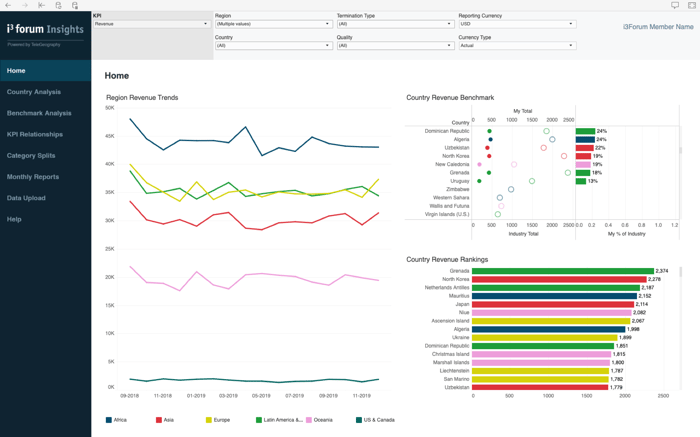700x437 pixels.
Task: Click the Latin America legend swatch
Action: tap(258, 420)
